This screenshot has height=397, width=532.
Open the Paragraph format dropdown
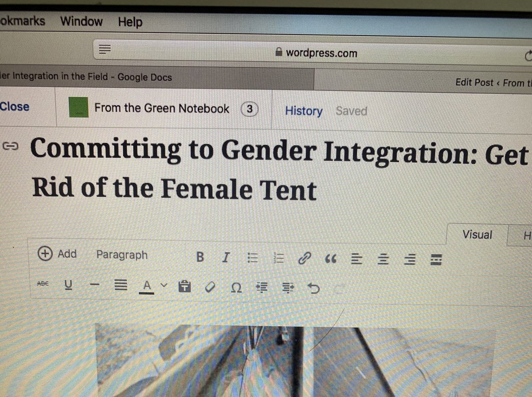tap(122, 255)
